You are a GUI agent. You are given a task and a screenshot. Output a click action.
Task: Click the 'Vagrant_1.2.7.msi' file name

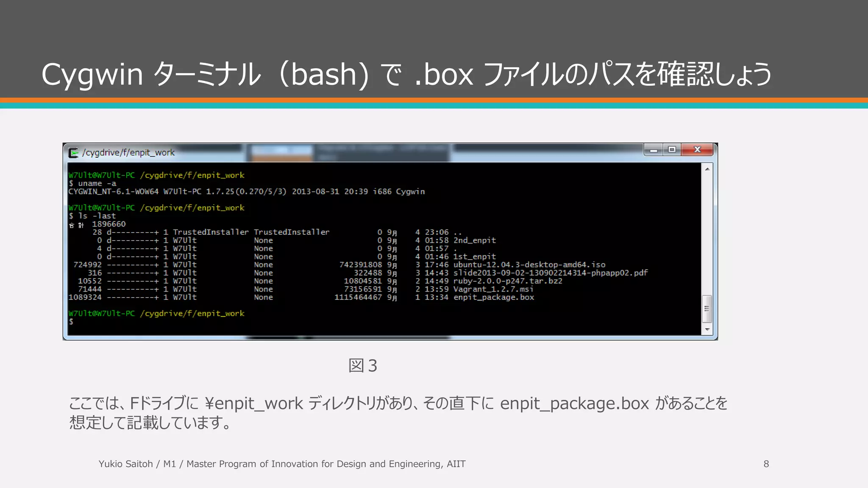(493, 289)
